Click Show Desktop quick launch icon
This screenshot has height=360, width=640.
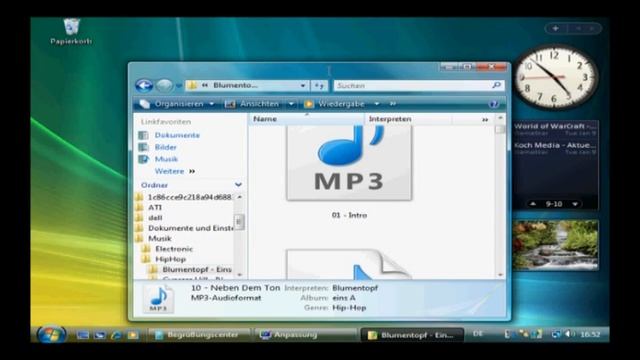click(83, 335)
